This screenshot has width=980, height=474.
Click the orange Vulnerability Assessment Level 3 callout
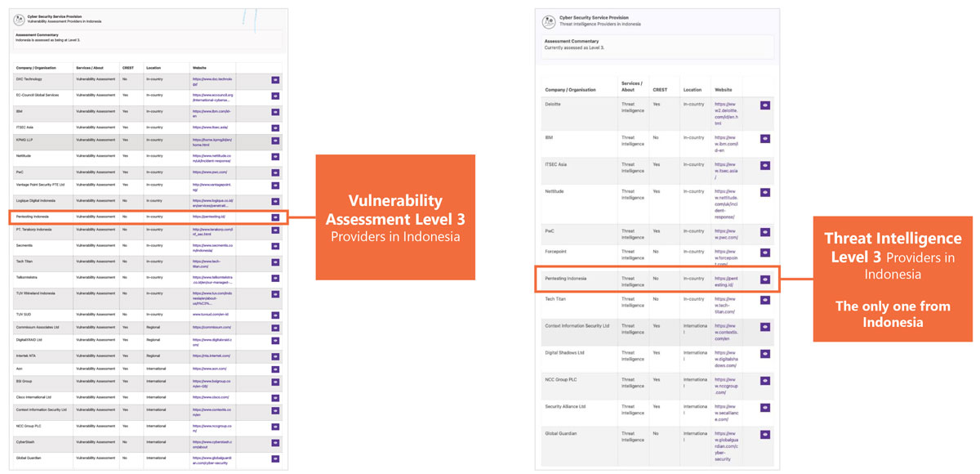(395, 217)
